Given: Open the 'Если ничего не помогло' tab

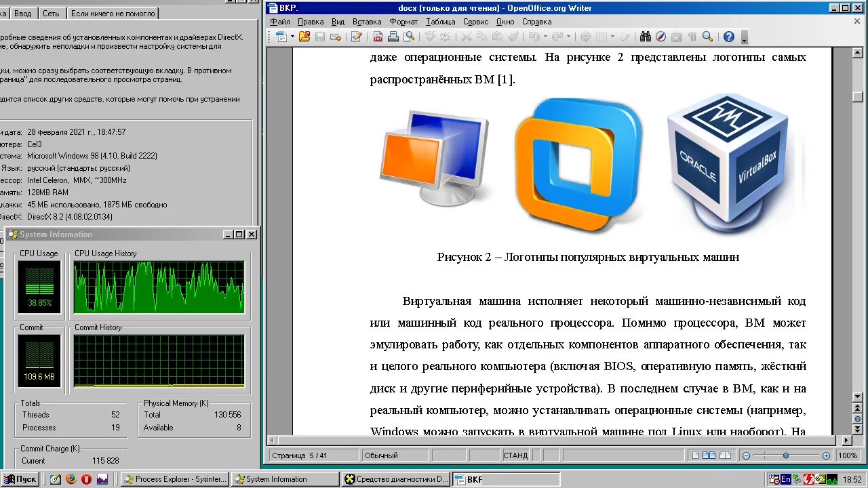Looking at the screenshot, I should (x=113, y=14).
